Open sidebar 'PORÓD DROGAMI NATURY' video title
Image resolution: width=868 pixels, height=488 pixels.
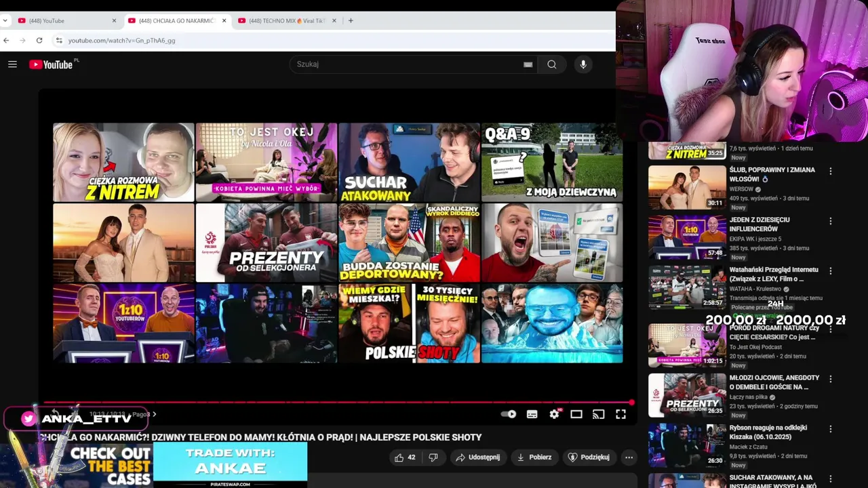[774, 332]
